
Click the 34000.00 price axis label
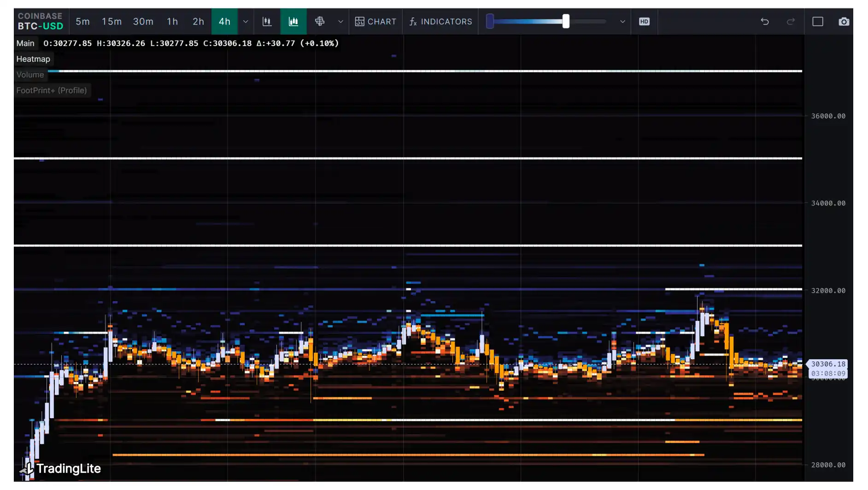coord(828,203)
